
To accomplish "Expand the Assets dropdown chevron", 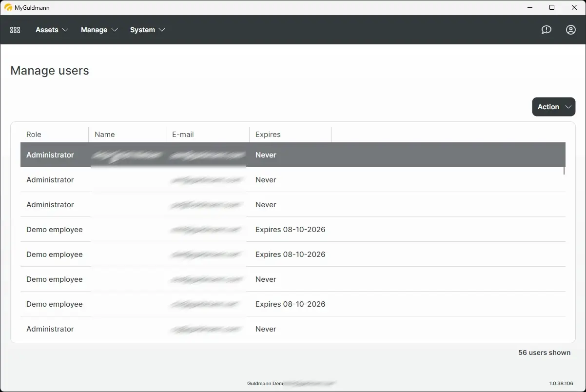I will (x=65, y=30).
